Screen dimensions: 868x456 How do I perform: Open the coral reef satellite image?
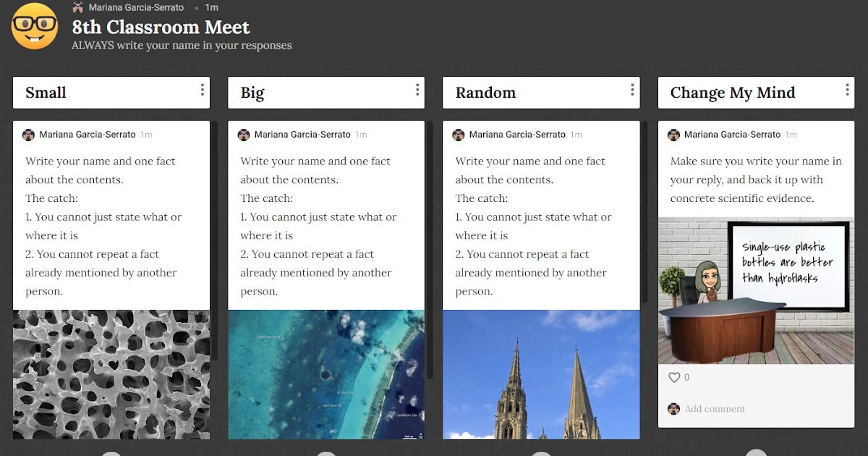click(x=326, y=375)
